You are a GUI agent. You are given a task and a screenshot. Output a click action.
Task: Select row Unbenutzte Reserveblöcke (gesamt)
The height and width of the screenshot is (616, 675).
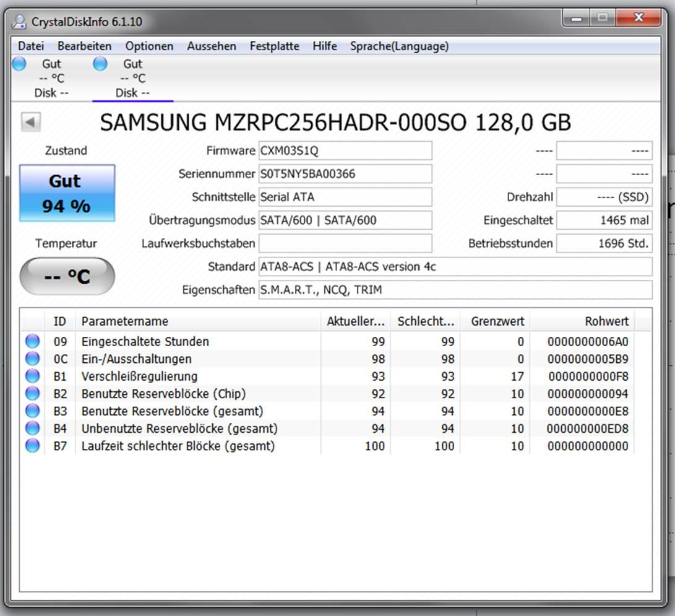pyautogui.click(x=327, y=428)
